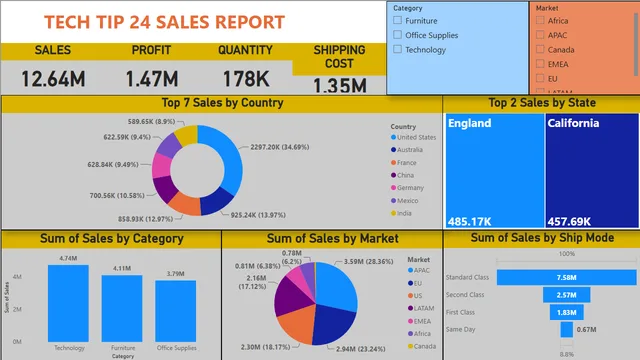Select the India yellow donut slice
The image size is (640, 360).
point(188,135)
